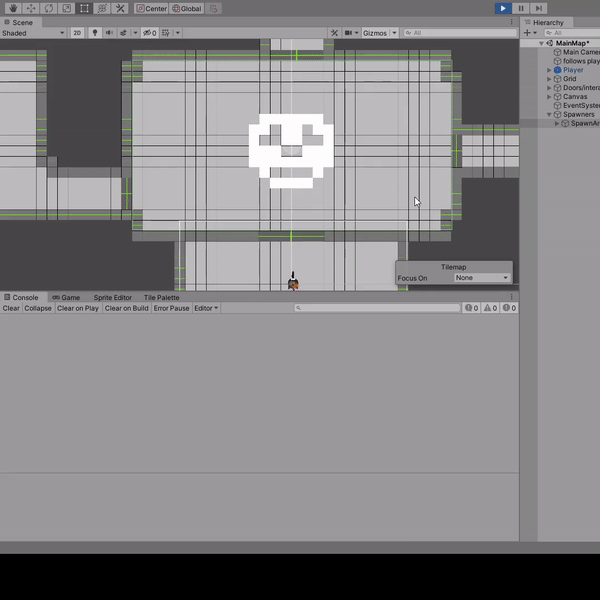Open the Console Editor dropdown
The image size is (600, 600).
pos(206,308)
